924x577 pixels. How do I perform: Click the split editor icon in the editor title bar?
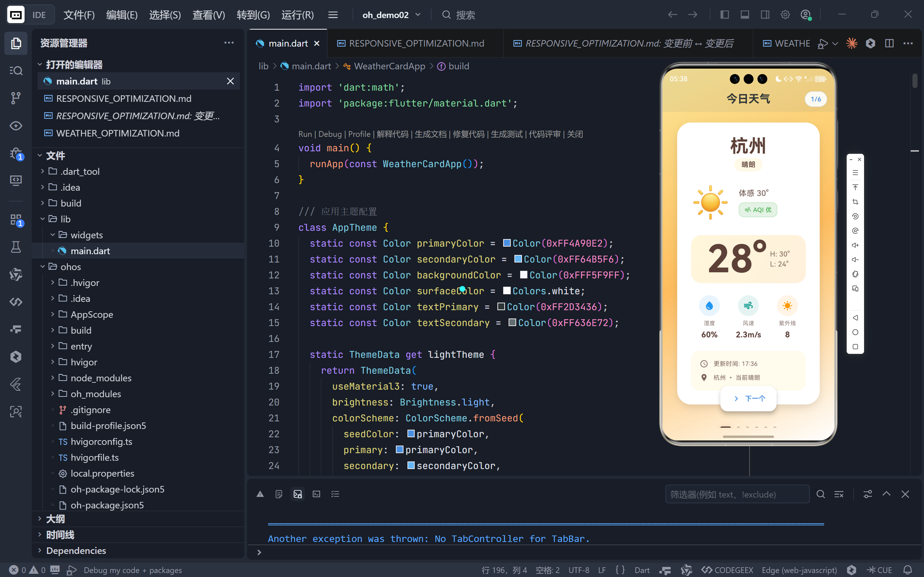coord(889,43)
